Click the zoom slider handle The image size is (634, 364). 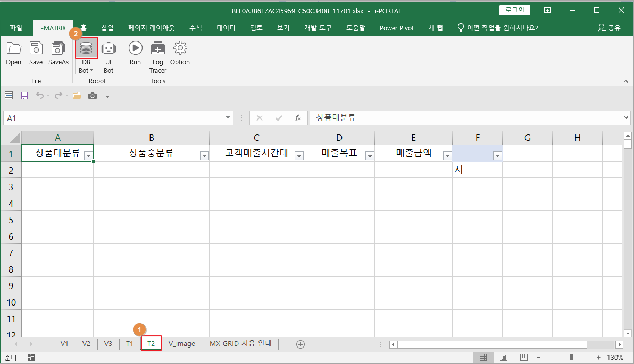tap(571, 358)
